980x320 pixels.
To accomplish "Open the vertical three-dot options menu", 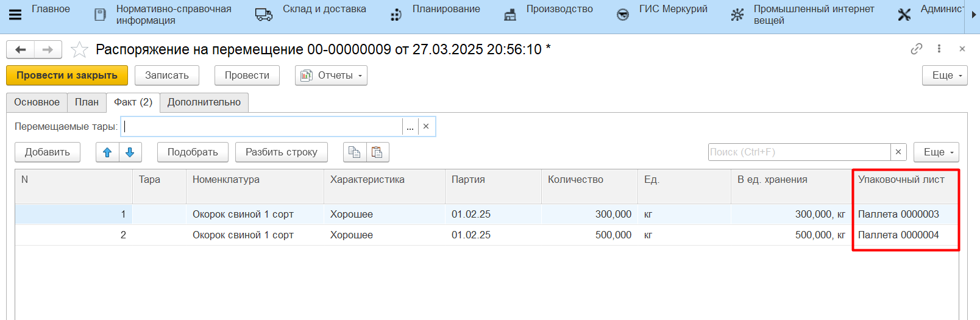I will pyautogui.click(x=939, y=49).
